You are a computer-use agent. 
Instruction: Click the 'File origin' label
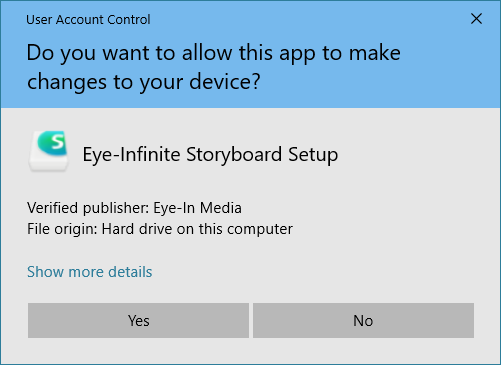tap(62, 229)
